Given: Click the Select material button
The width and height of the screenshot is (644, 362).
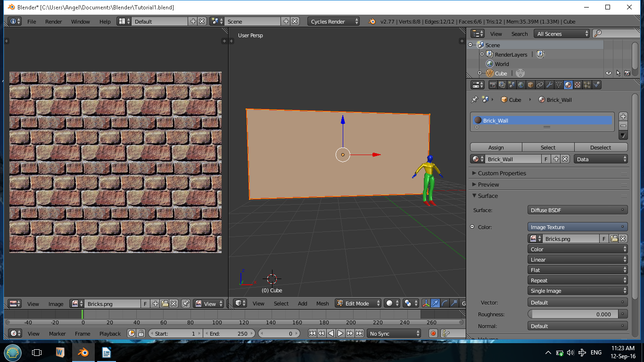Looking at the screenshot, I should click(x=548, y=148).
